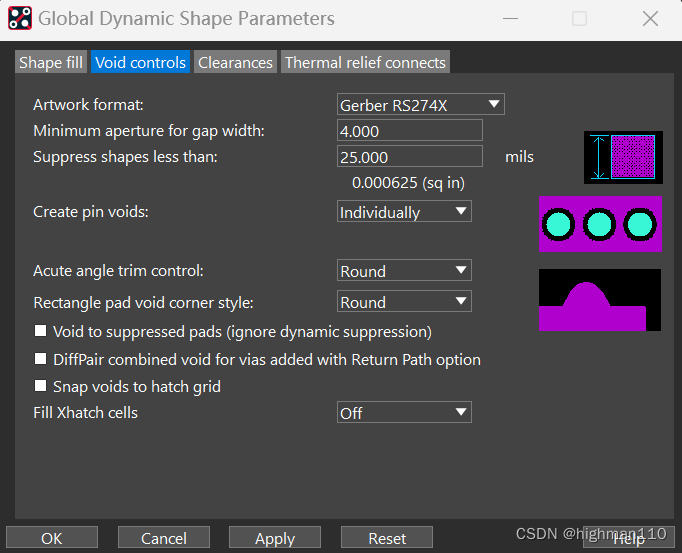682x553 pixels.
Task: Click the pin voids preview image
Action: (600, 223)
